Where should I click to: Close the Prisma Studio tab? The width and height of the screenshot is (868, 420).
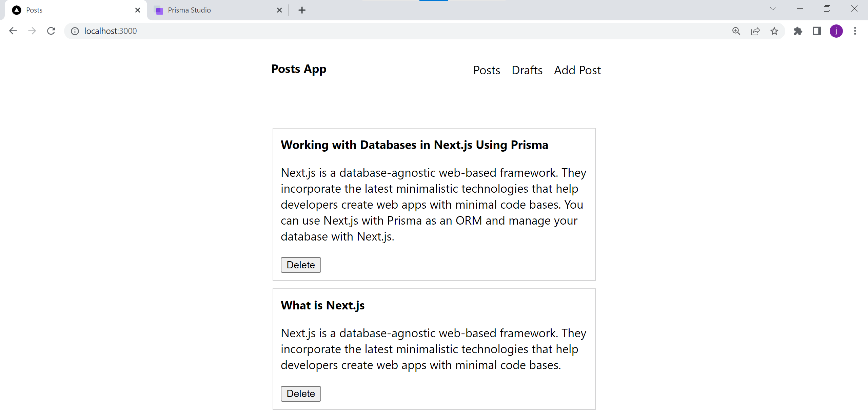click(x=279, y=10)
